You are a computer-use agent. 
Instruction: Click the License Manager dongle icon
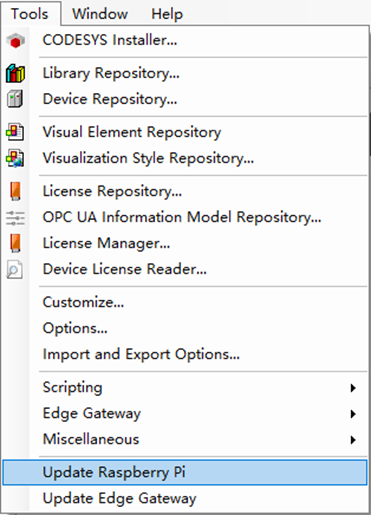click(x=15, y=243)
